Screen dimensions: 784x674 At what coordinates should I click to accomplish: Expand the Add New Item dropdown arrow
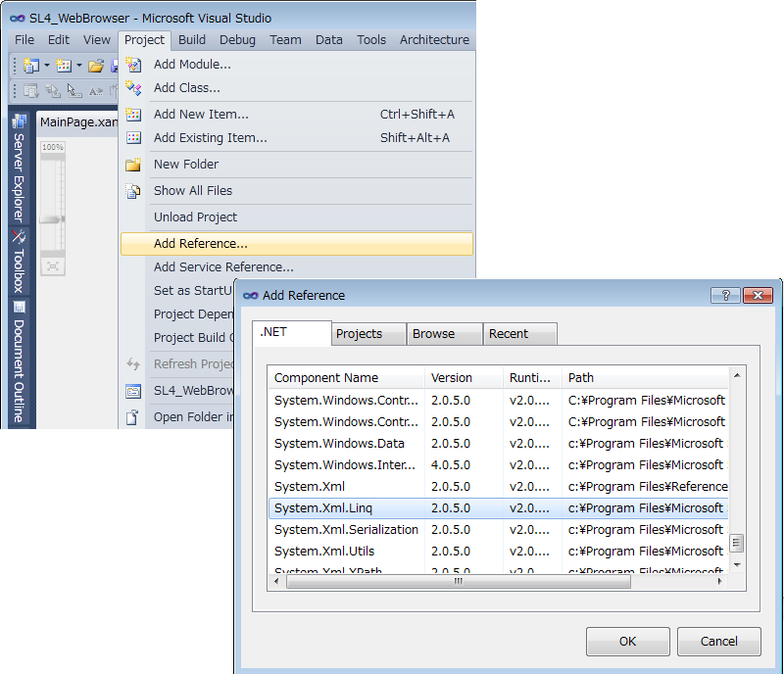[79, 65]
